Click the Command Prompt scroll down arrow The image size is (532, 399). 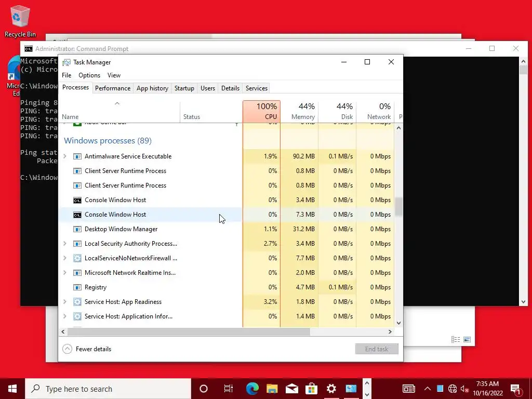click(523, 302)
